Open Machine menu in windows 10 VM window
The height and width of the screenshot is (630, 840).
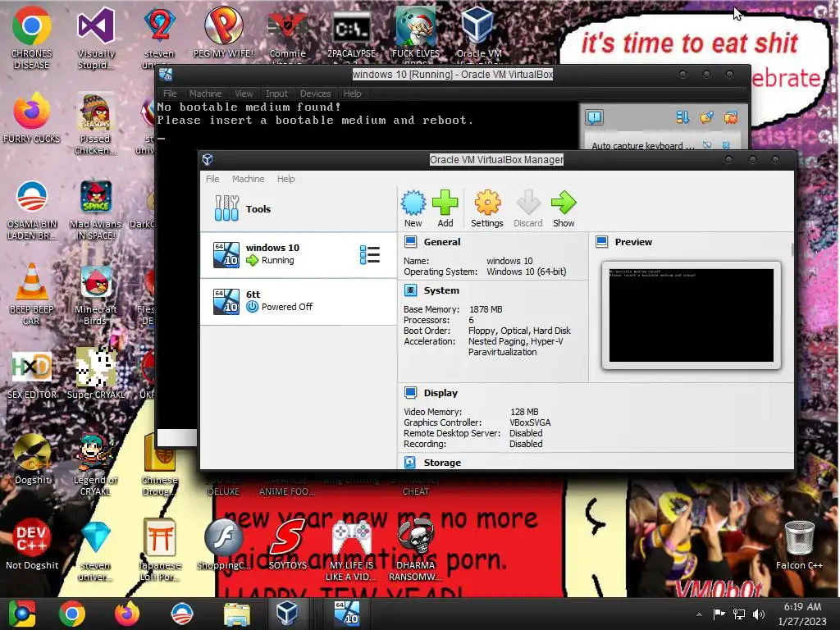pos(205,94)
